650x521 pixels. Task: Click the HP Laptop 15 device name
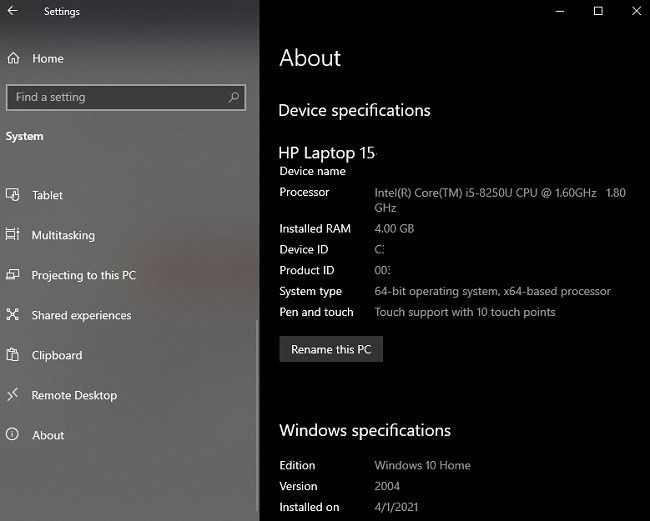327,153
